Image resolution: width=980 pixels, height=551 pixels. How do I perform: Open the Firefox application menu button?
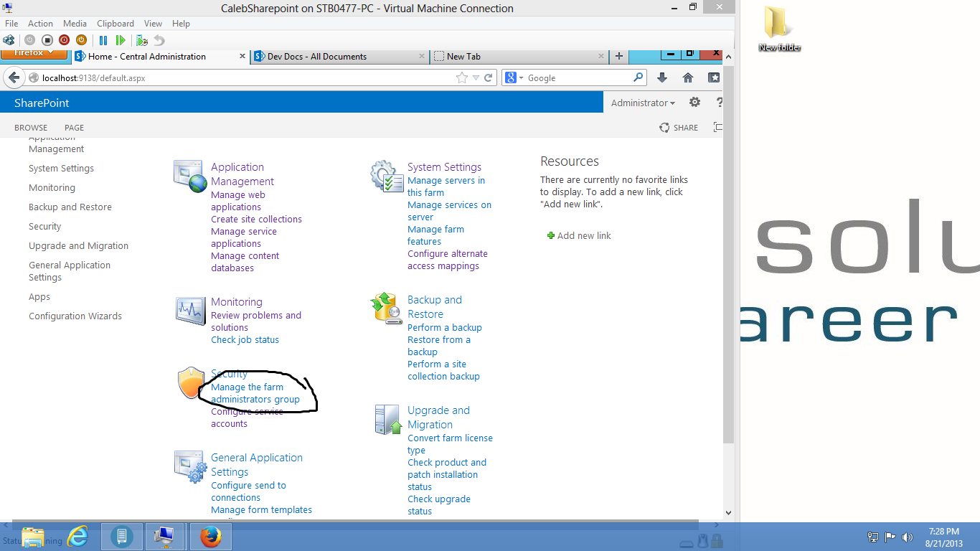point(34,54)
